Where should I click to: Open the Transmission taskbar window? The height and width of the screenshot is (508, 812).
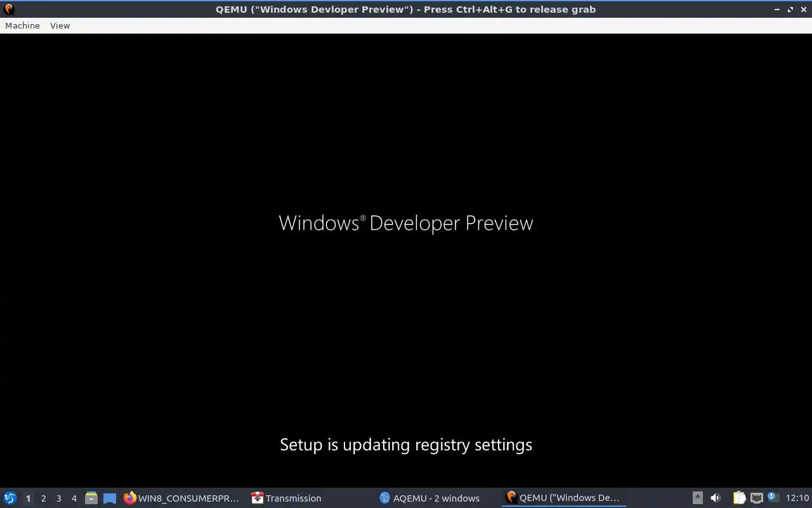(x=287, y=498)
